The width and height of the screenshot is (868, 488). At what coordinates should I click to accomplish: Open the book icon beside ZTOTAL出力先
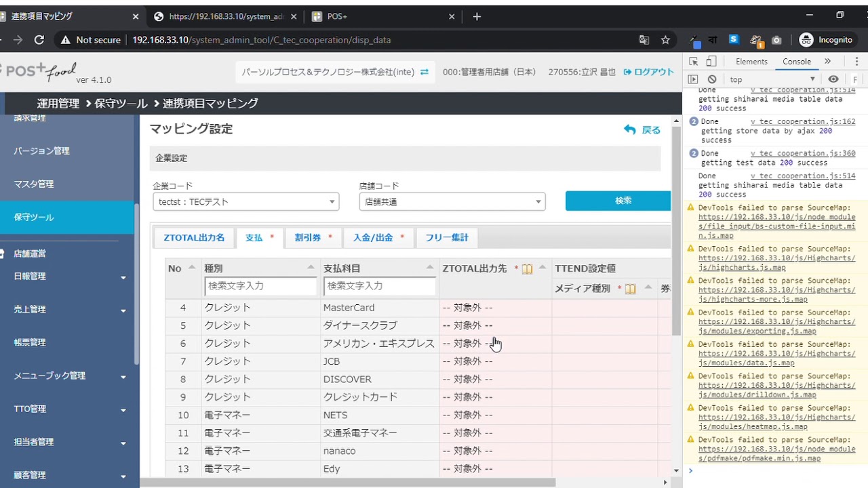[527, 269]
